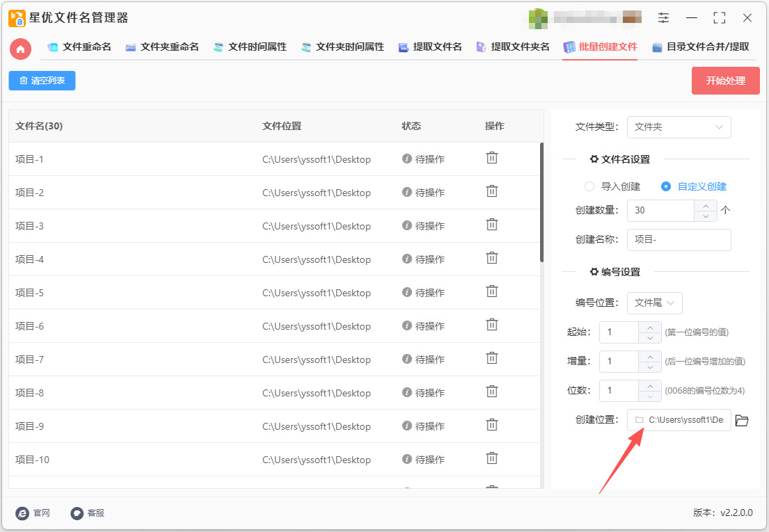
Task: Open 客服 customer service chat icon
Action: (77, 513)
